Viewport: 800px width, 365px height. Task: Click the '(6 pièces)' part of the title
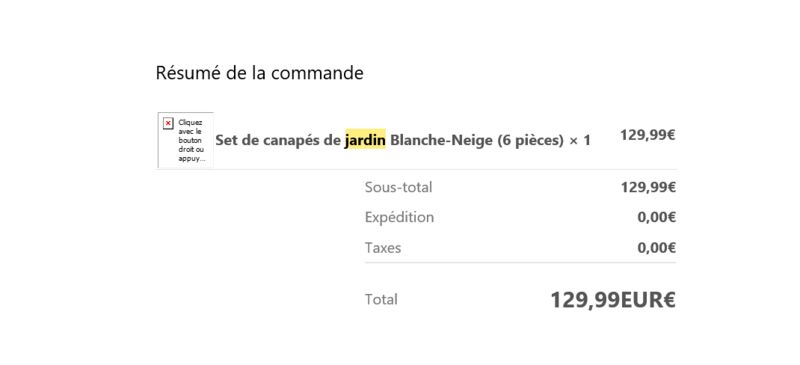(531, 140)
